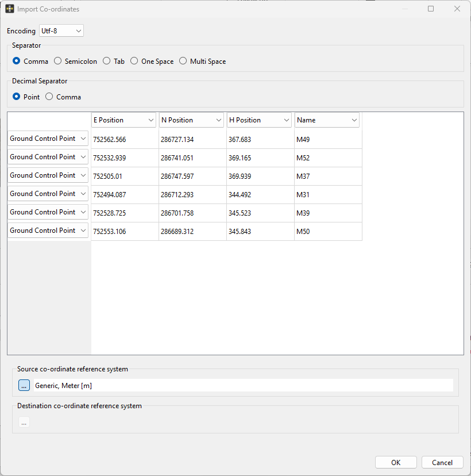
Task: Open the Encoding Utf-8 dropdown
Action: tap(61, 30)
